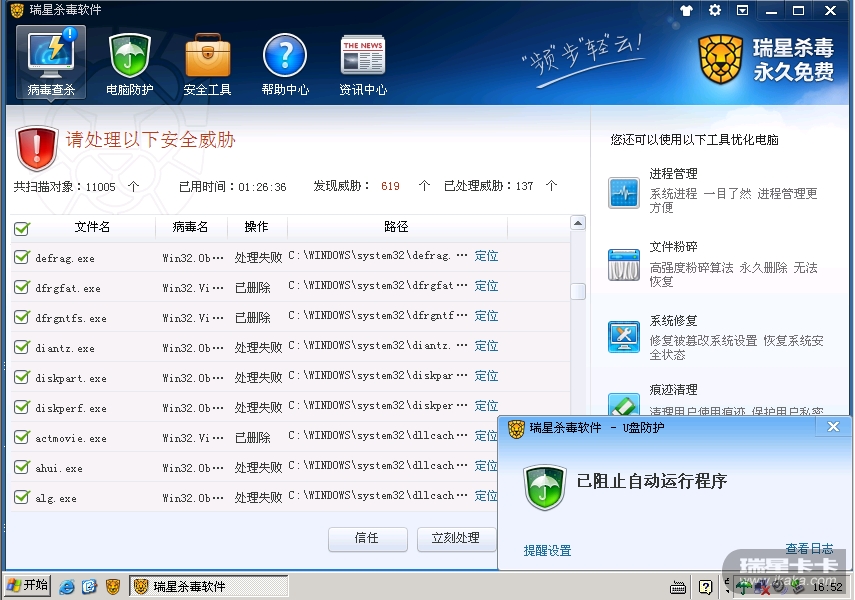This screenshot has height=600, width=855.
Task: Switch to 电脑防护 protection tab
Action: point(129,64)
